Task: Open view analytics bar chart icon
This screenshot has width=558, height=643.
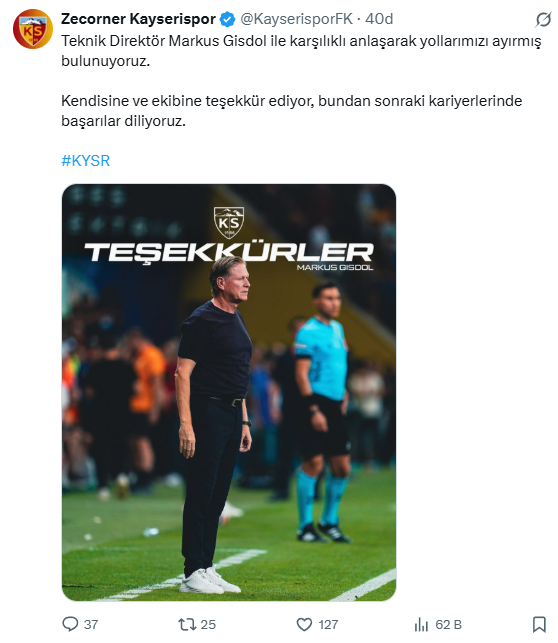Action: [x=421, y=625]
